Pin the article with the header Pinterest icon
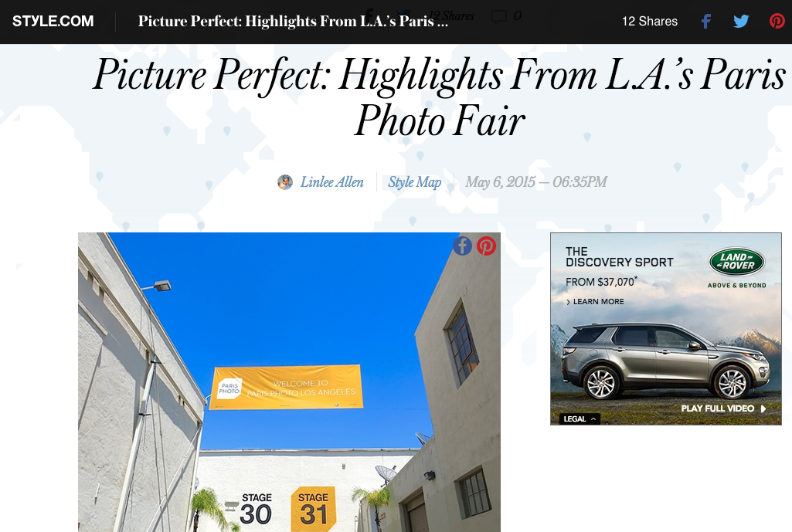792x532 pixels. point(777,21)
